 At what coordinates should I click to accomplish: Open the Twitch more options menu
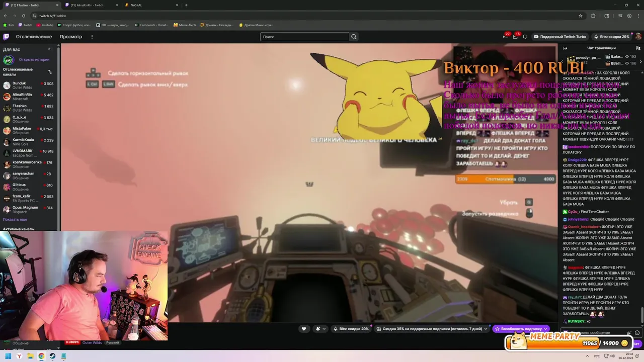[92, 37]
